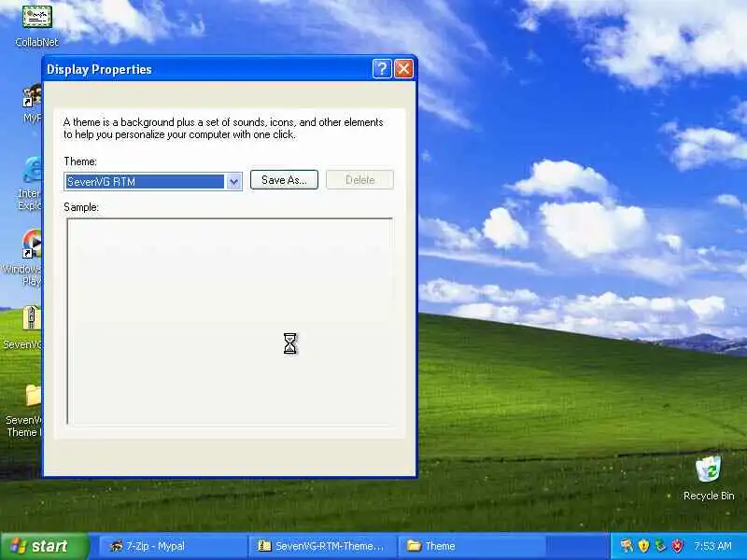Select the Windows Media Player desktop shortcut
Viewport: 747px width, 560px height.
[x=22, y=258]
